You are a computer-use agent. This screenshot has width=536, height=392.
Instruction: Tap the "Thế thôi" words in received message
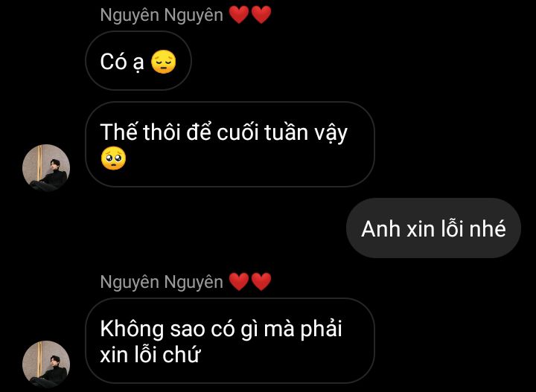[x=140, y=132]
